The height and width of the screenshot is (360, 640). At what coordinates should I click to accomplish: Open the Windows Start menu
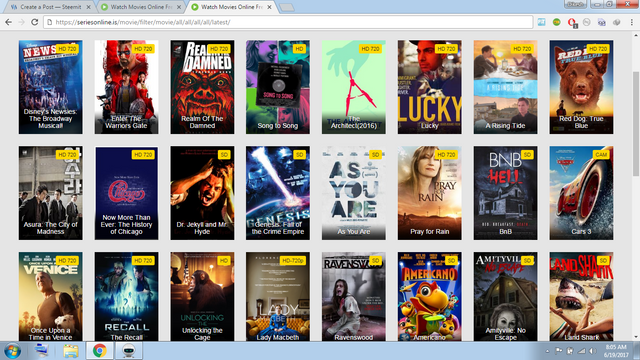pyautogui.click(x=12, y=351)
